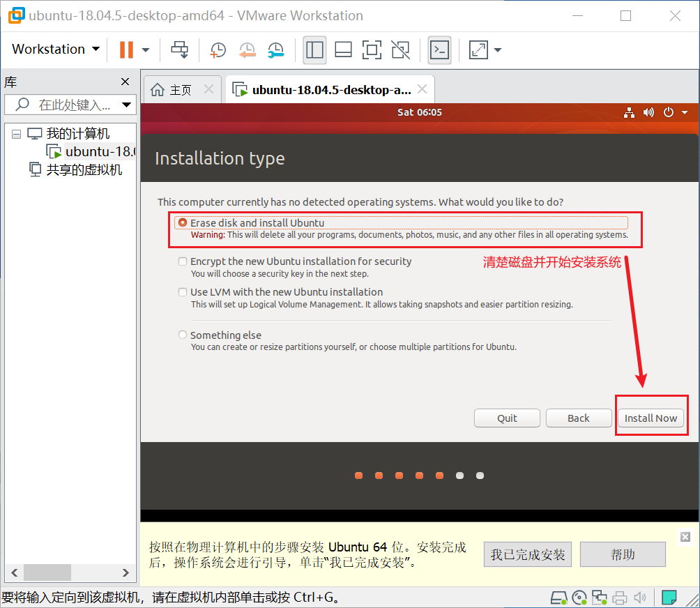Select 共享的虚拟机 in the library
Image resolution: width=700 pixels, height=608 pixels.
84,169
